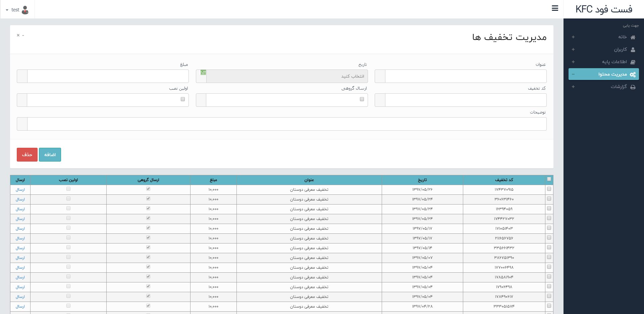Click the test user avatar icon
Viewport: 644px width, 314px height.
click(25, 10)
